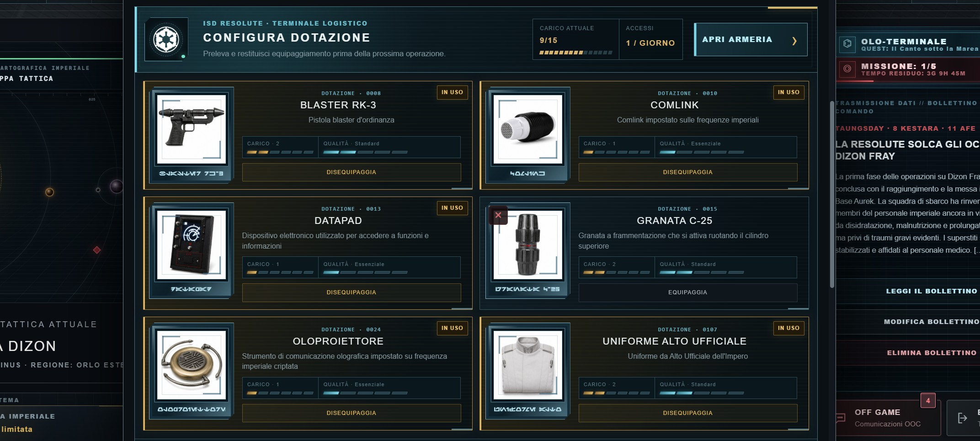The height and width of the screenshot is (441, 980).
Task: Click the Granata C-25 grenade thumbnail
Action: [528, 244]
